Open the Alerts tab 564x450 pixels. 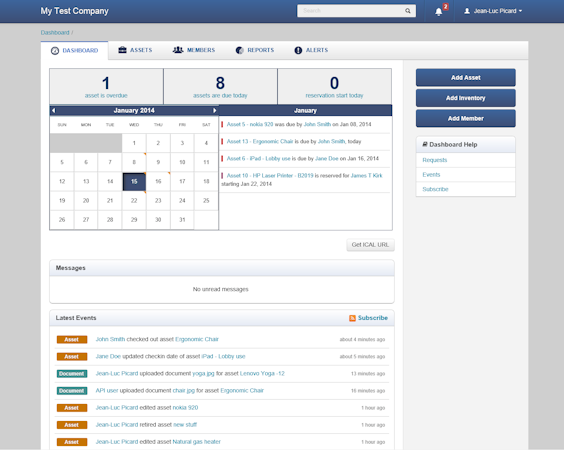point(311,50)
